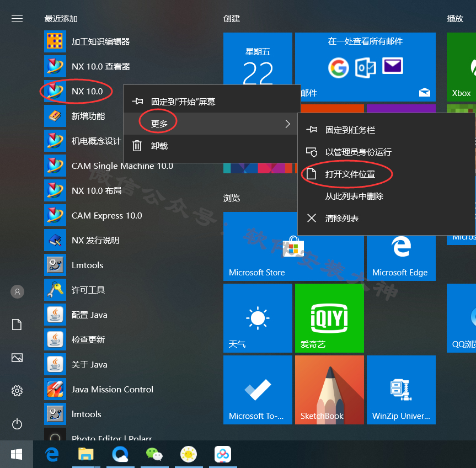This screenshot has height=468, width=476.
Task: Select 打开文件位置 in the submenu
Action: coord(386,174)
